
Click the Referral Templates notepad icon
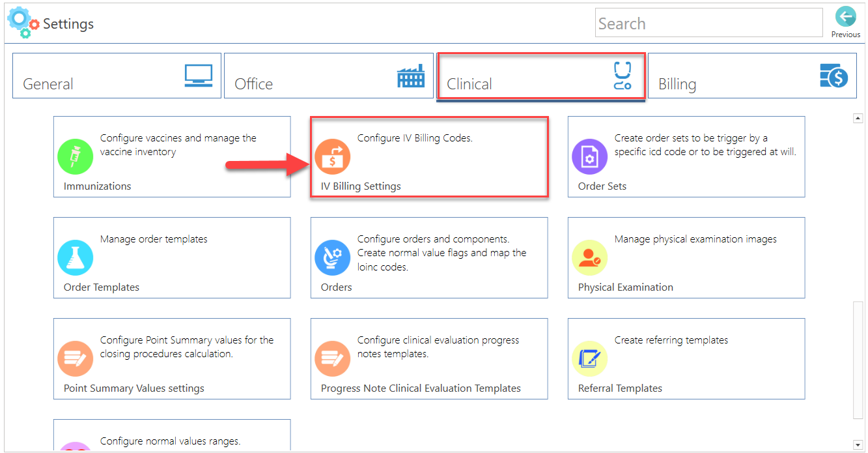coord(589,358)
